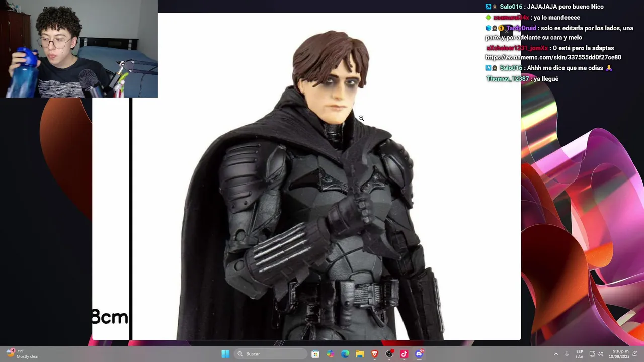Launch the Copilot app from taskbar
The height and width of the screenshot is (362, 644).
tap(330, 354)
